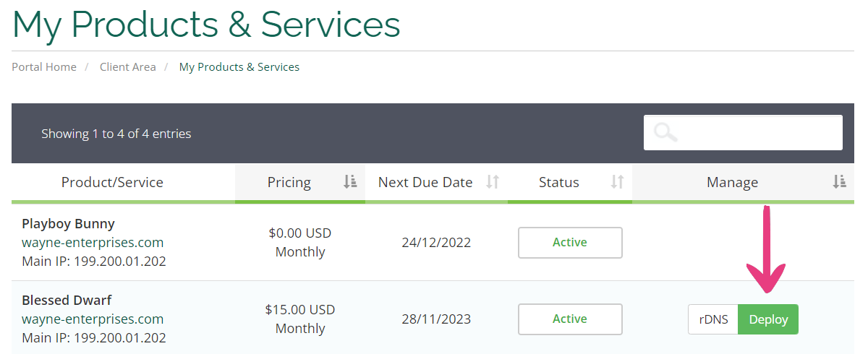
Task: Click the Active status of Blessed Dwarf
Action: tap(570, 319)
